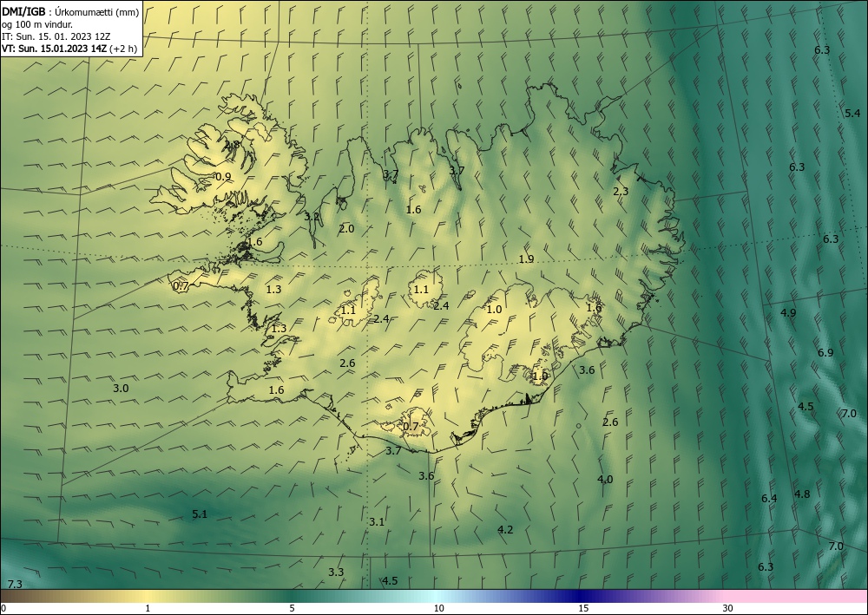Click the 2.3 value in northeast Iceland
This screenshot has height=615, width=868.
(x=621, y=192)
